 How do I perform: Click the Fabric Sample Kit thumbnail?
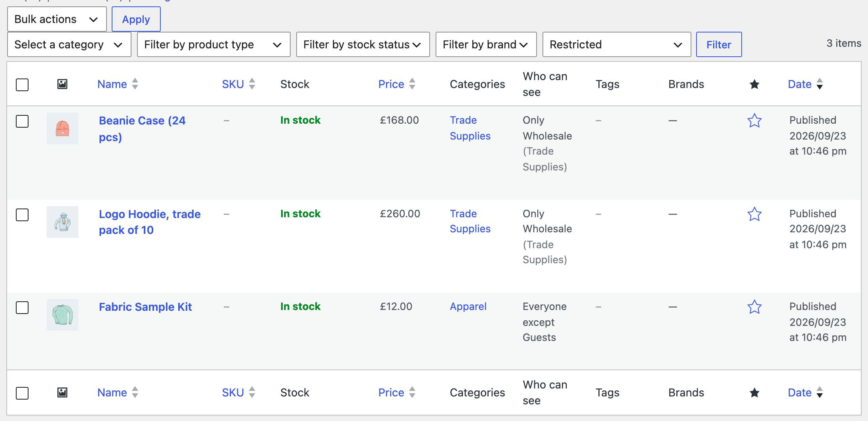(63, 315)
